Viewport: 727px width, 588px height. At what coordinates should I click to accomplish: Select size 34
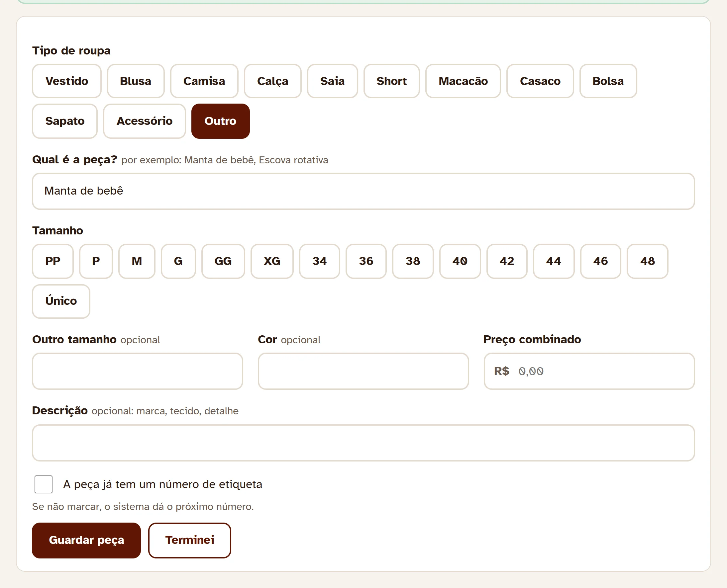coord(320,261)
